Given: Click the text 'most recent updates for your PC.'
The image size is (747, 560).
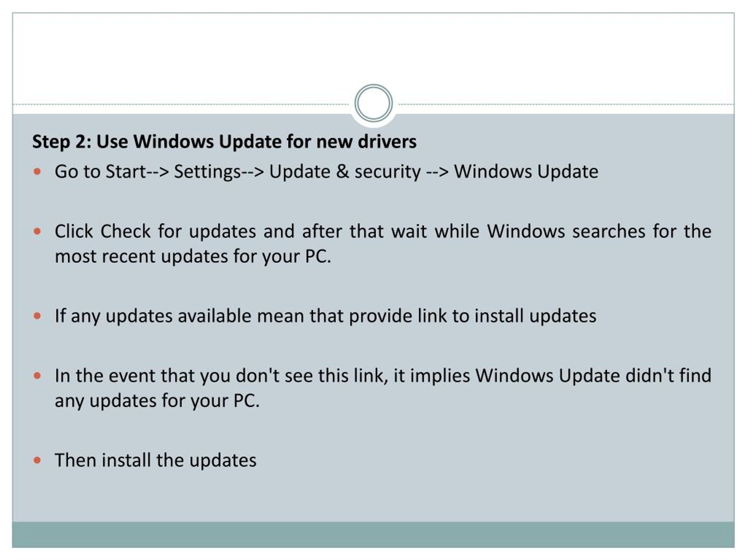Looking at the screenshot, I should [x=193, y=257].
